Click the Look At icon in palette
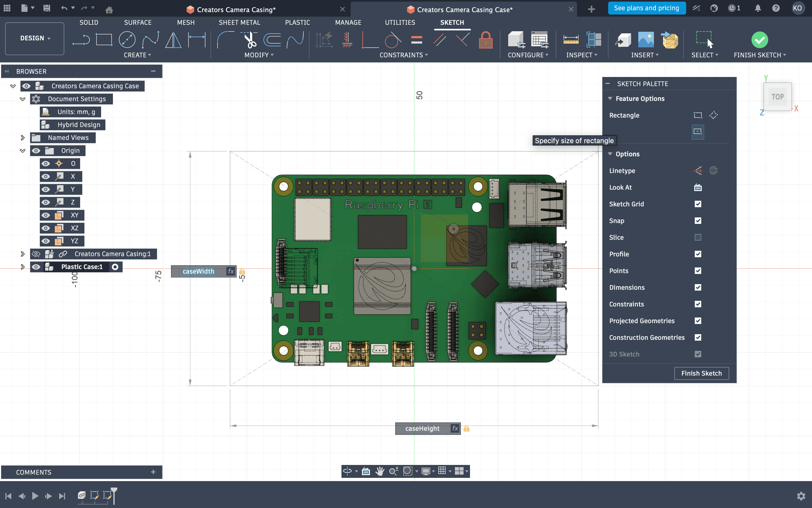Screen dimensions: 812x508 [698, 188]
